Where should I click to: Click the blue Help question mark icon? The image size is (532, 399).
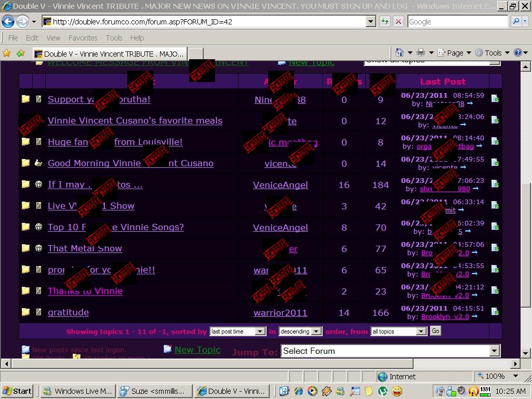[x=518, y=52]
